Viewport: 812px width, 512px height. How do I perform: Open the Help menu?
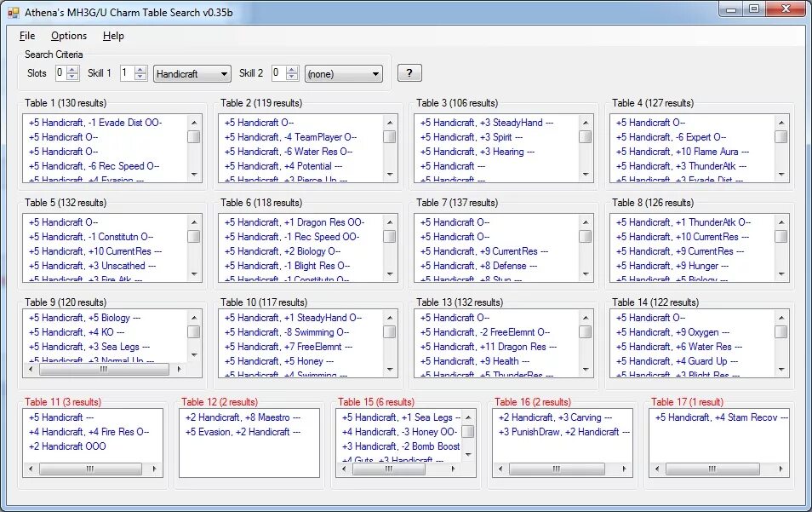coord(113,36)
